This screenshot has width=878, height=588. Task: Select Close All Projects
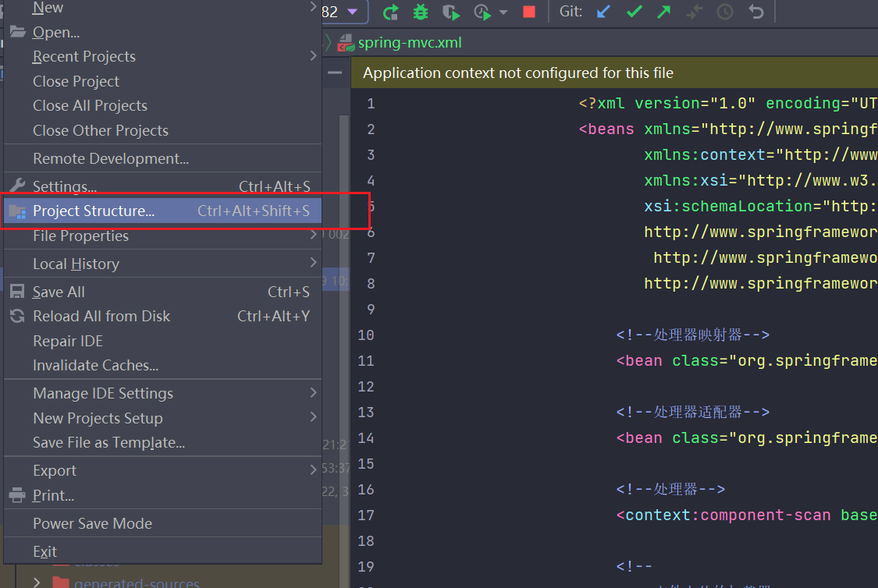[x=162, y=106]
